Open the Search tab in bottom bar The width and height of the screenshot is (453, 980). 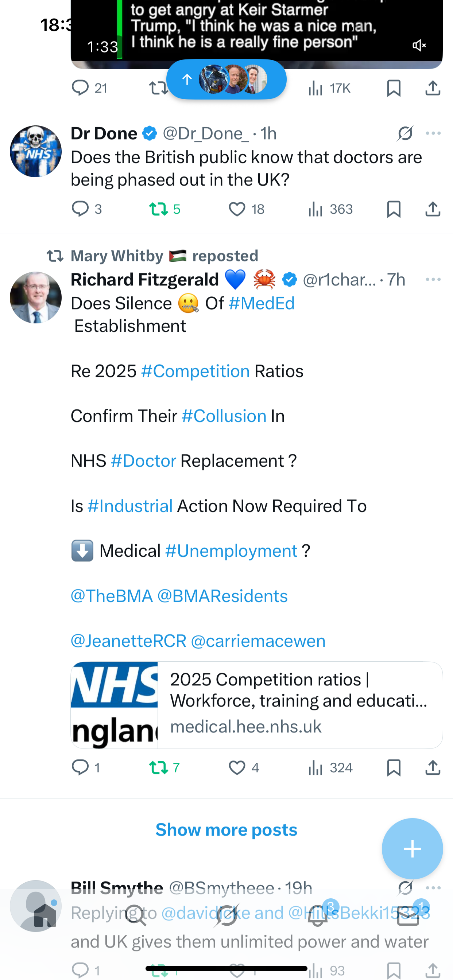tap(136, 916)
